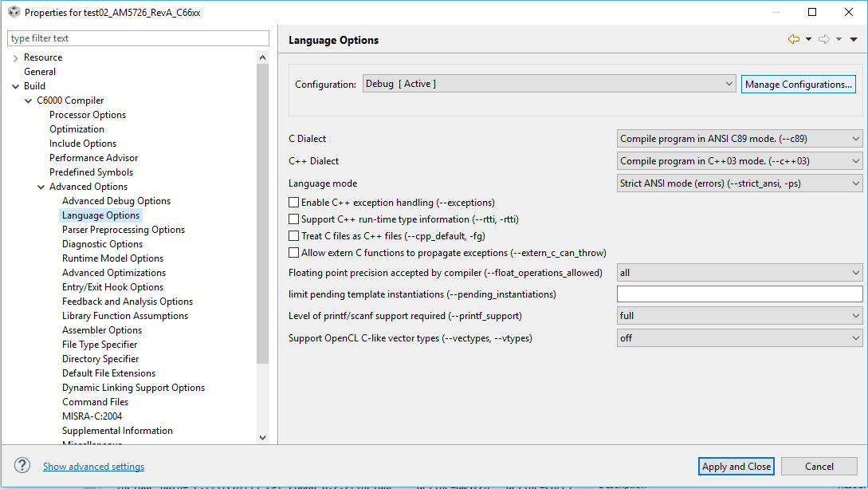Click the forward navigation arrow icon
This screenshot has width=868, height=489.
(824, 39)
